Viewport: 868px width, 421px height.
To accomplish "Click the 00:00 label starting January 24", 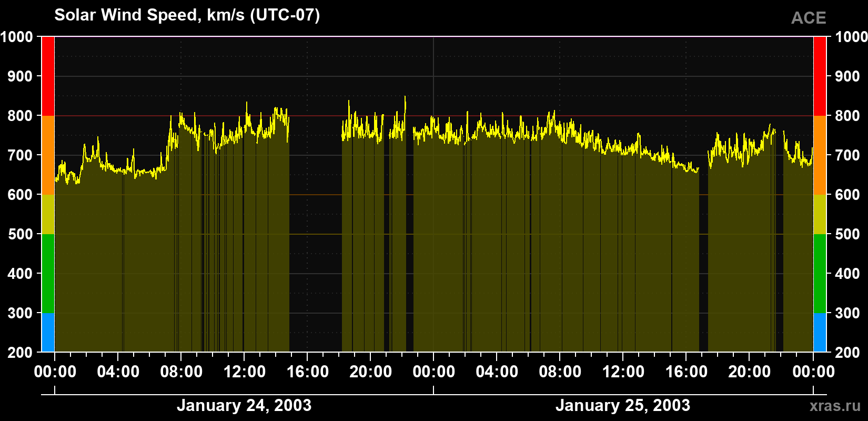I will click(x=55, y=372).
